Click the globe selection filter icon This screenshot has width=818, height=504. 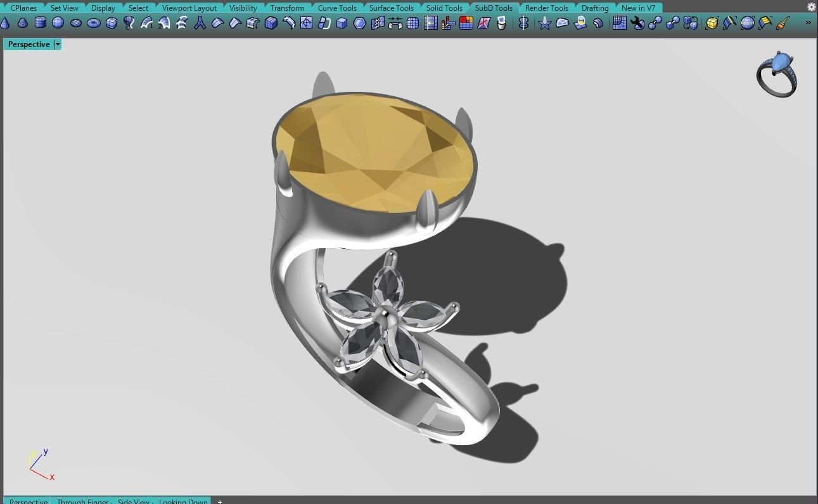coord(748,23)
